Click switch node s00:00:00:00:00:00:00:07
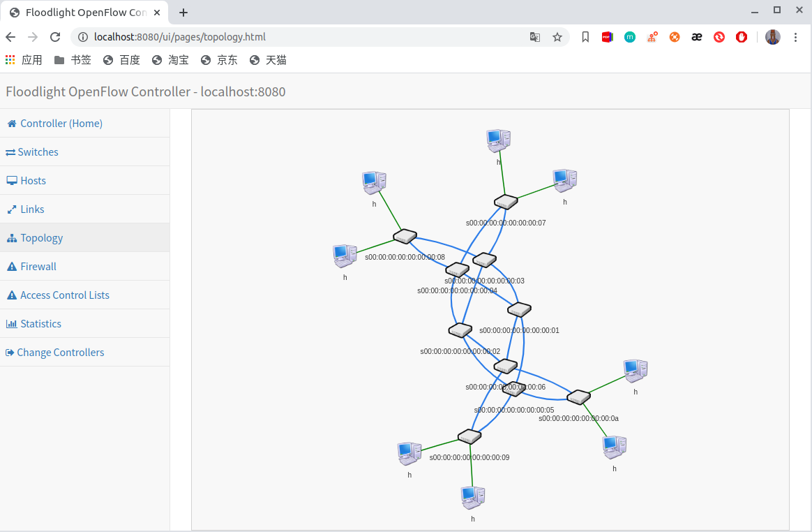 [506, 201]
